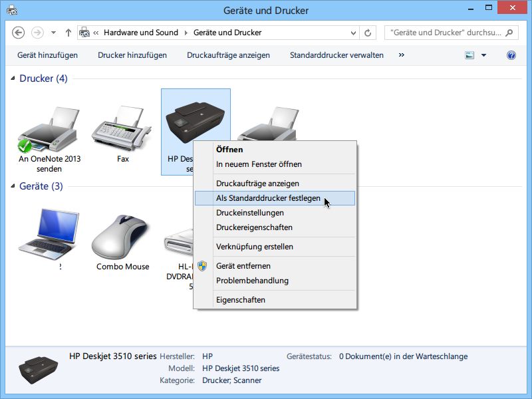Click the window system icon in title bar
This screenshot has height=399, width=532.
(x=12, y=10)
